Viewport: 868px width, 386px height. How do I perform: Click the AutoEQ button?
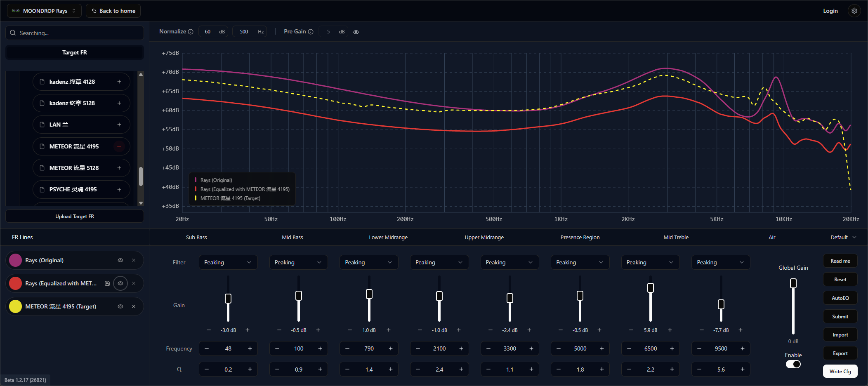pyautogui.click(x=840, y=298)
